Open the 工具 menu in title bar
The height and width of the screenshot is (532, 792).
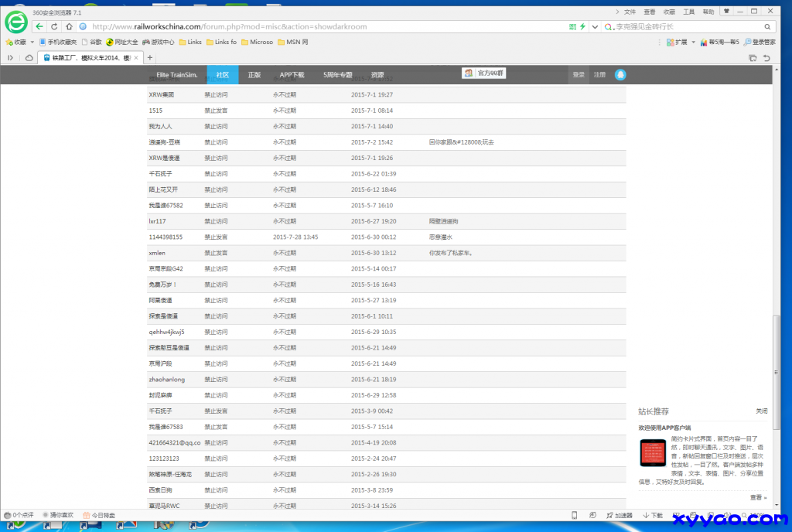tap(688, 12)
